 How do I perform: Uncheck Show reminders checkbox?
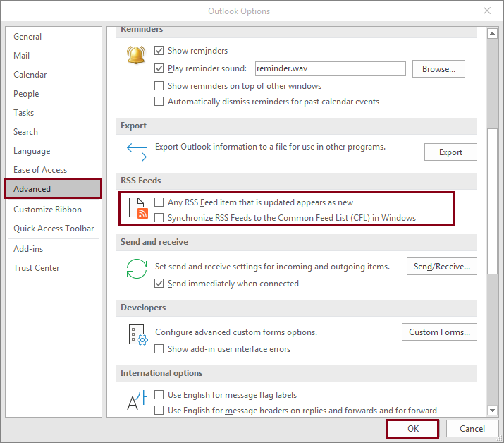coord(159,51)
